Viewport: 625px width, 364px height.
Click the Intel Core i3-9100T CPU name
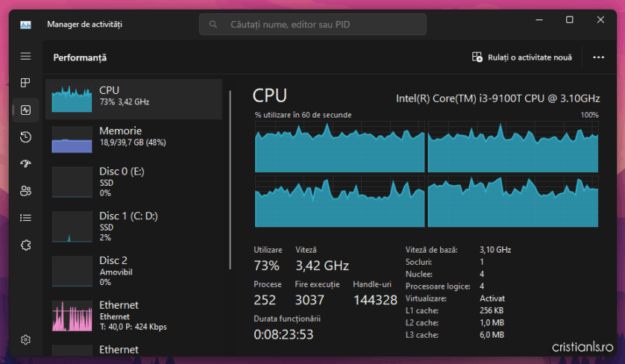tap(498, 98)
